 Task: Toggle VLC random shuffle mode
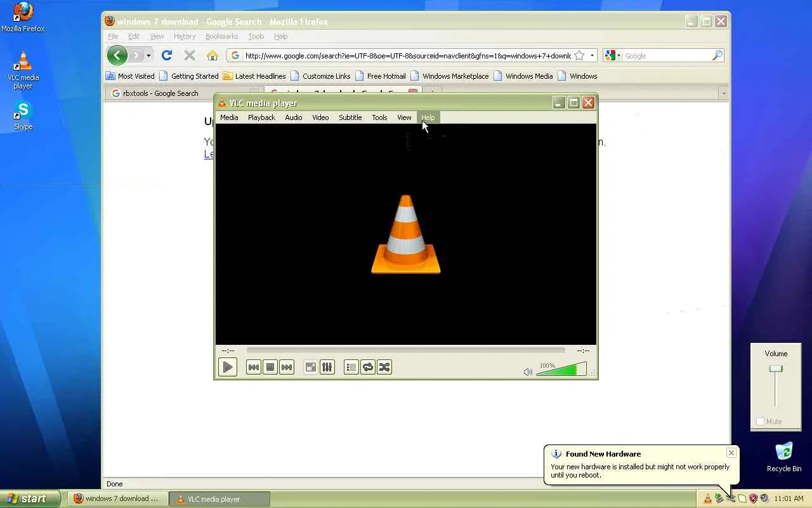tap(384, 367)
